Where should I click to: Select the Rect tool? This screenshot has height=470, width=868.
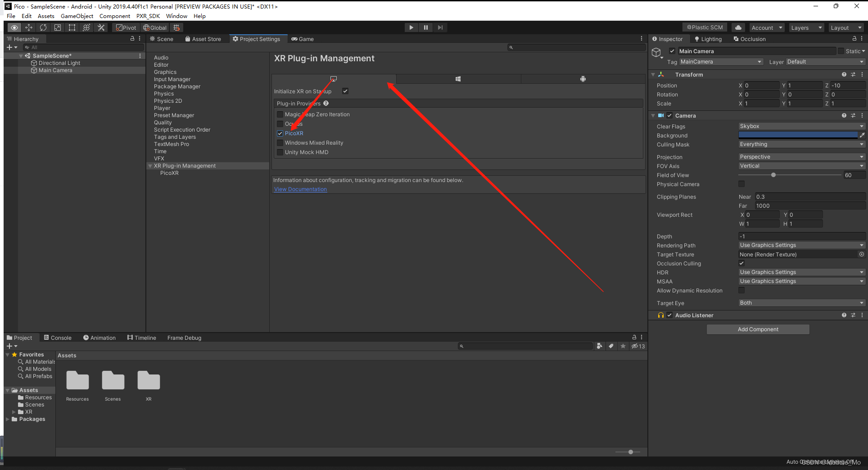72,27
